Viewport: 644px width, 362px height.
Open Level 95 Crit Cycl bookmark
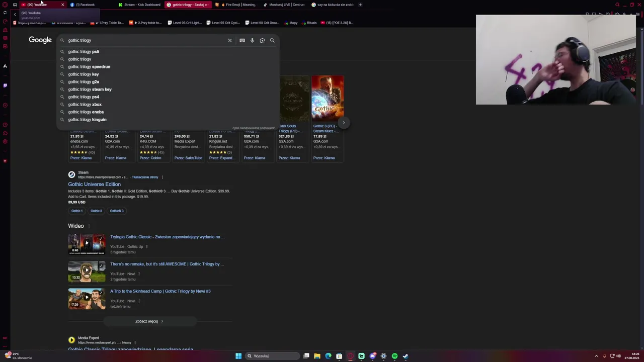223,23
